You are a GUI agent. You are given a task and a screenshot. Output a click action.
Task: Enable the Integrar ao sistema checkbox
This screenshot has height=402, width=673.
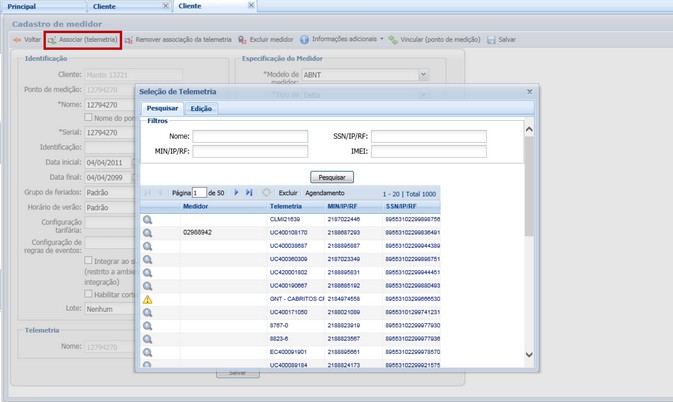(89, 260)
